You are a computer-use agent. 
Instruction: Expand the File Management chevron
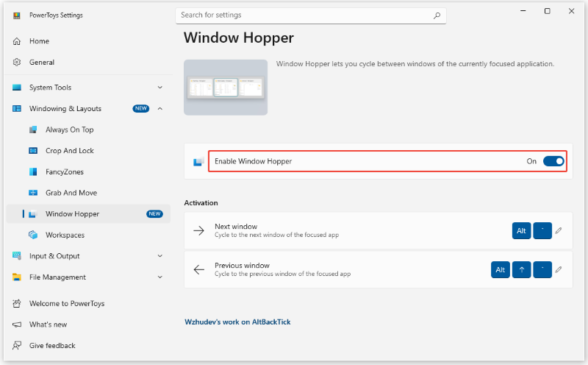coord(160,277)
